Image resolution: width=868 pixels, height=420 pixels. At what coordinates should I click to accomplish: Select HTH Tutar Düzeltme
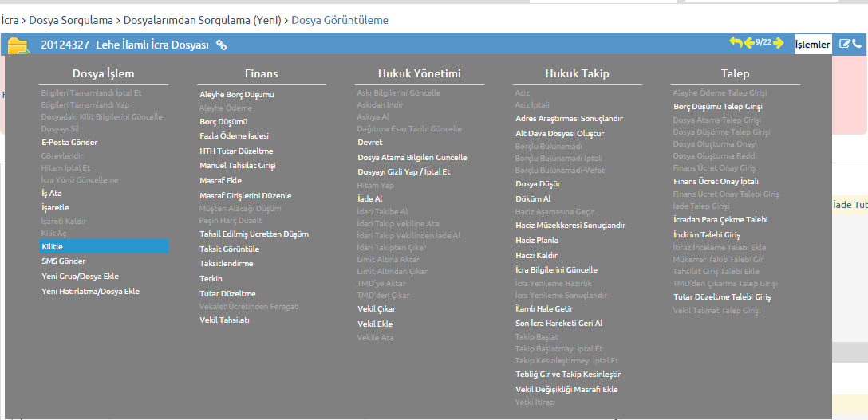(236, 151)
